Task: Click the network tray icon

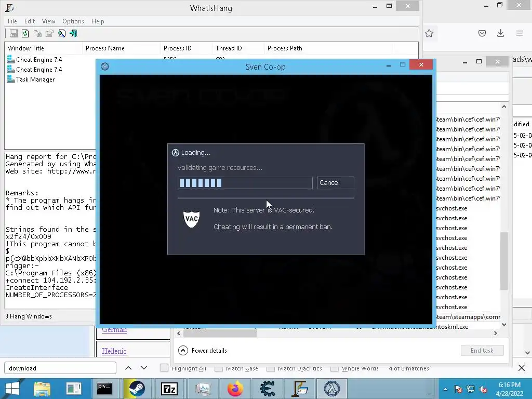Action: (471, 389)
